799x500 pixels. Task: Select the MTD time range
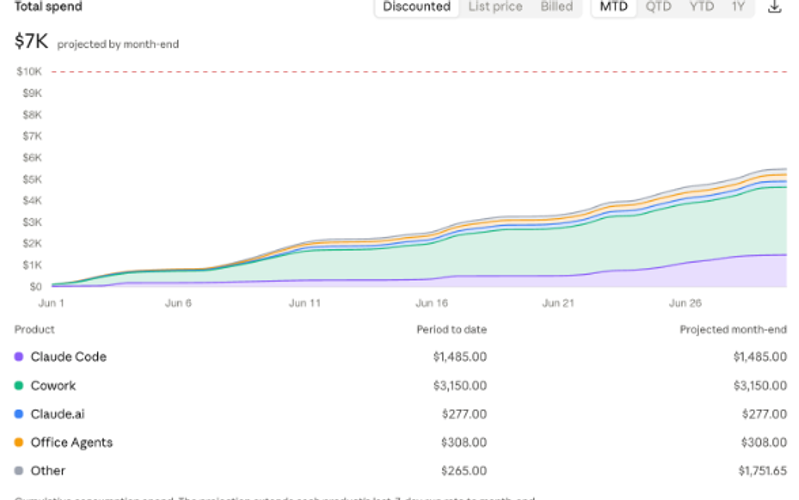614,7
